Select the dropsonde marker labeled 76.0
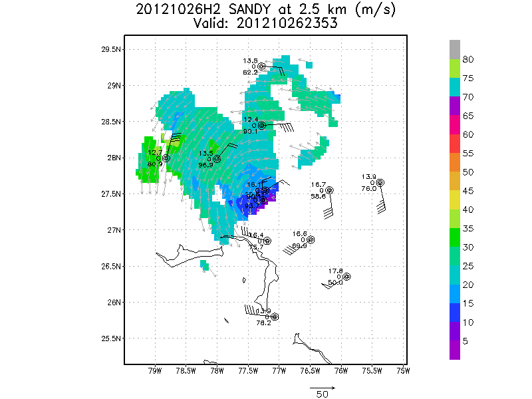The image size is (532, 399). click(x=380, y=182)
